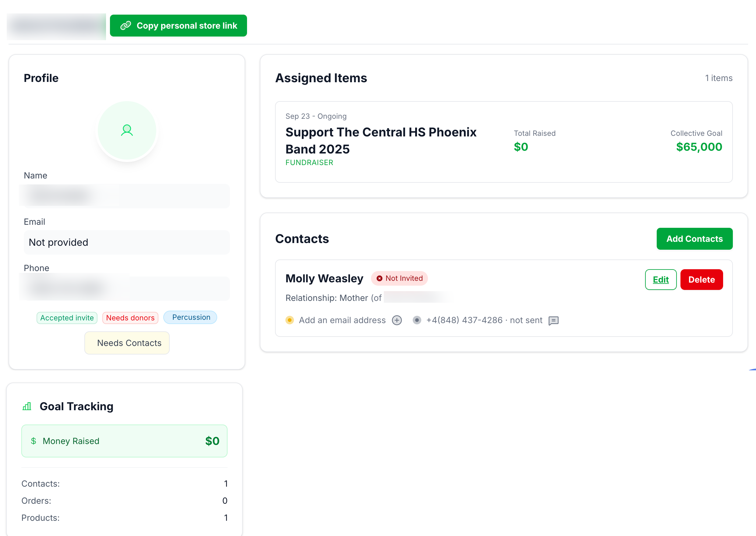Click the Goal Tracking bar chart icon
This screenshot has height=536, width=756.
click(x=27, y=406)
